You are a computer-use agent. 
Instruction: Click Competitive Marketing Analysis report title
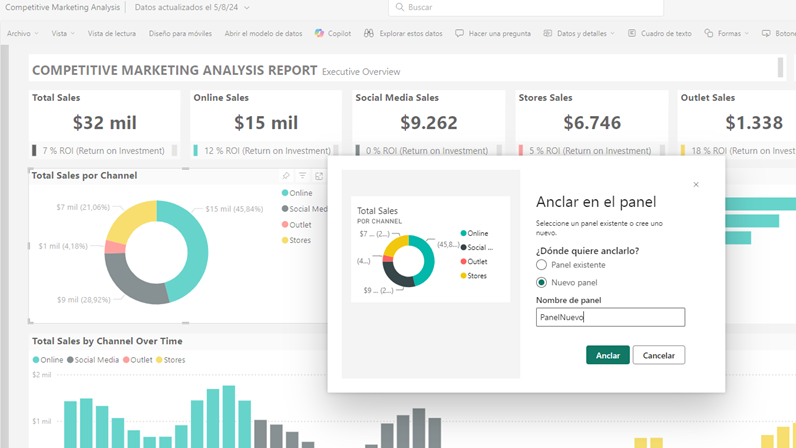62,7
